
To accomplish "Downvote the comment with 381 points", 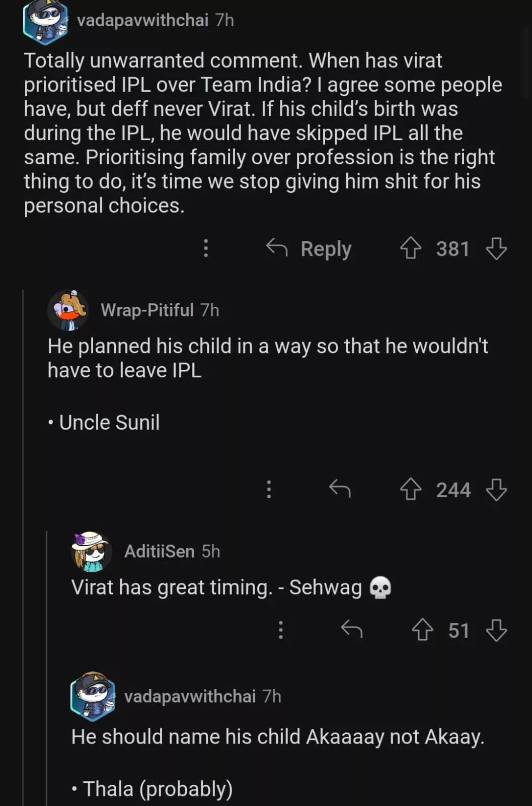I will 496,248.
